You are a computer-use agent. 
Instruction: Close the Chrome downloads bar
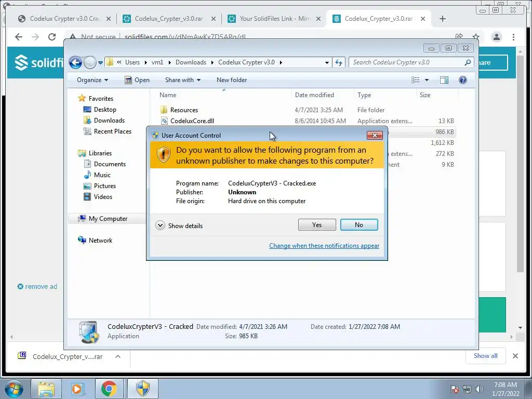pyautogui.click(x=515, y=356)
